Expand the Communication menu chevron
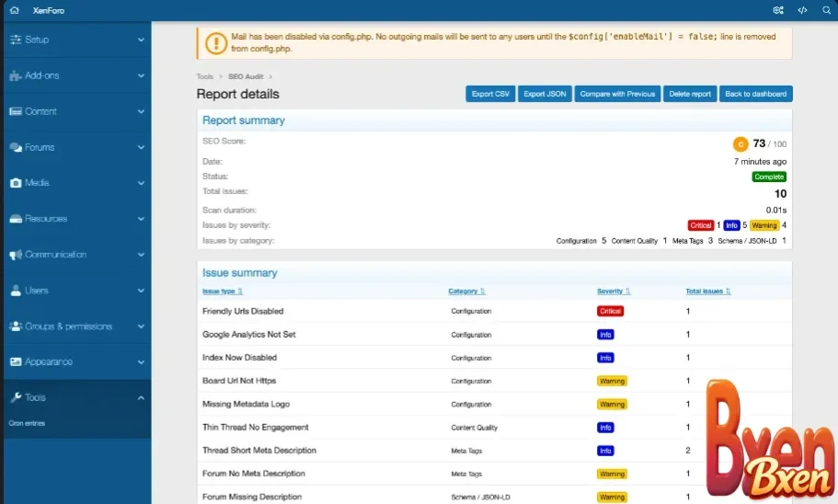 [x=141, y=255]
